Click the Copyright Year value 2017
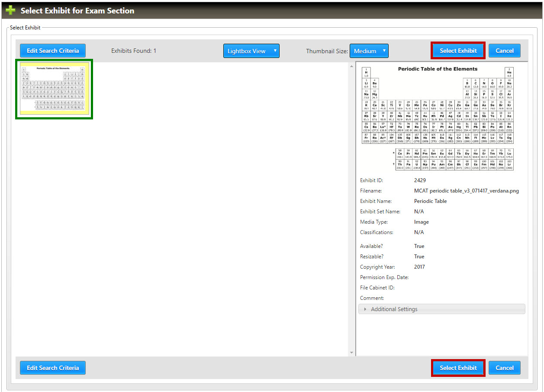The width and height of the screenshot is (544, 392). (x=419, y=267)
